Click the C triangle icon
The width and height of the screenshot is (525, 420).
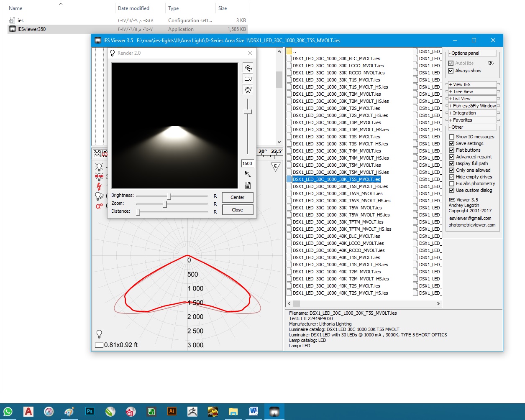(x=276, y=167)
